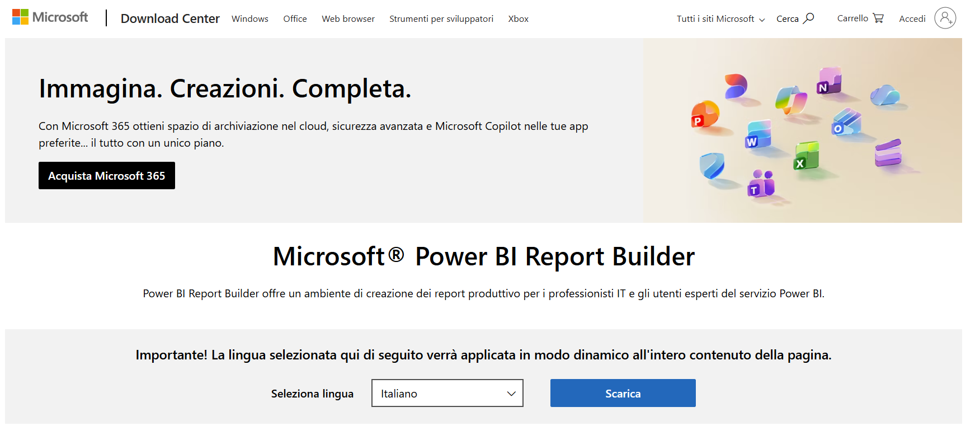Open the Windows nav item
Screen dimensions: 980x435
coord(250,19)
